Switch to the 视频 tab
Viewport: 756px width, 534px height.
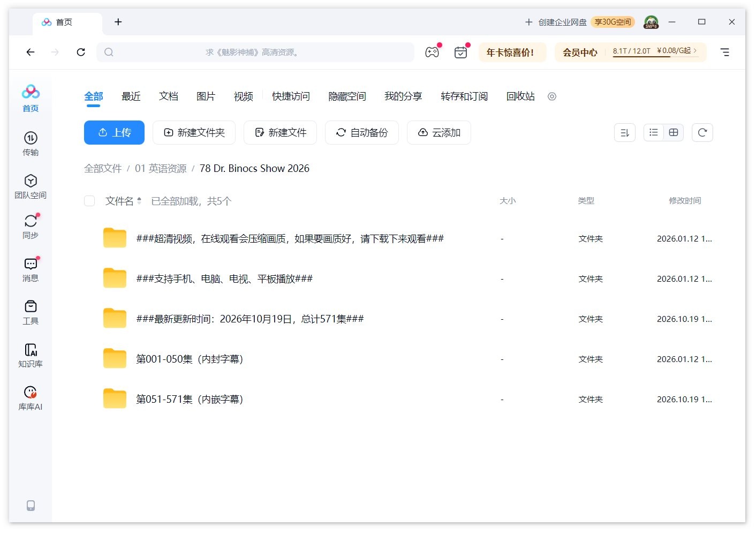[x=244, y=96]
